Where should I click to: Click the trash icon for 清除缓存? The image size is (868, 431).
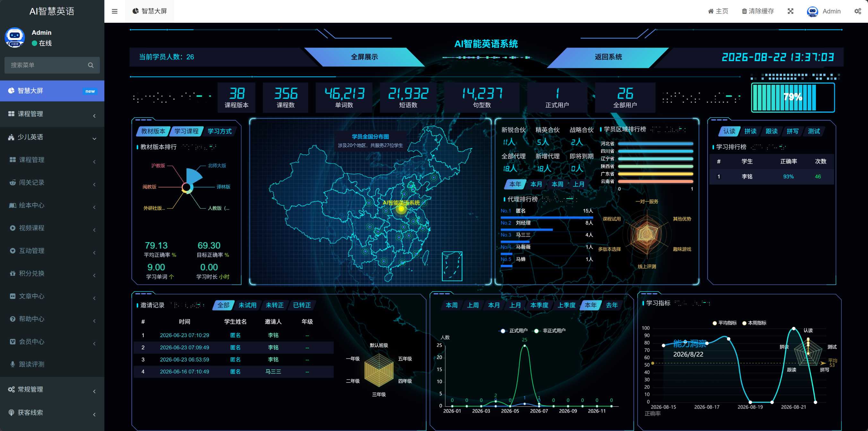tap(744, 11)
